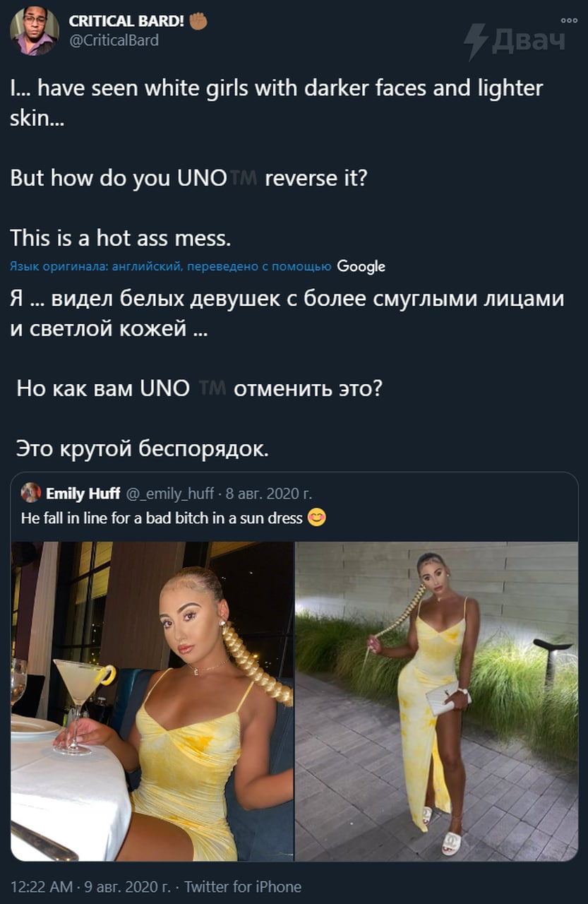Open the CRITICAL BARD! display name
The width and height of the screenshot is (588, 904).
click(x=126, y=21)
